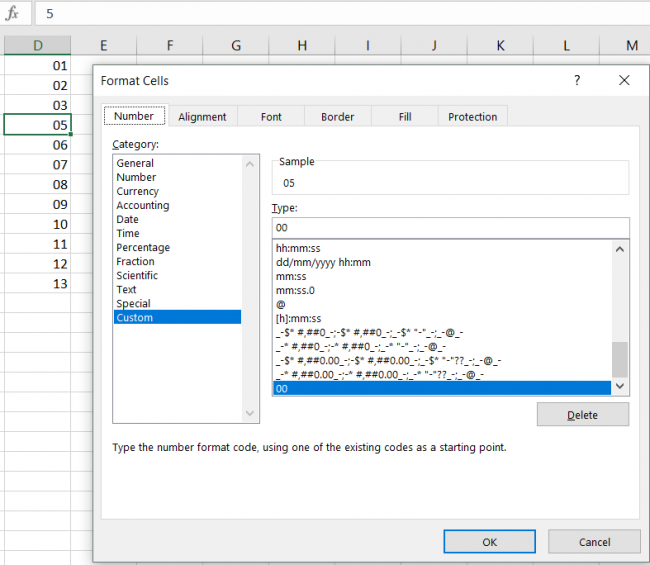Click the Cancel button
Viewport: 650px width, 565px height.
pyautogui.click(x=594, y=542)
